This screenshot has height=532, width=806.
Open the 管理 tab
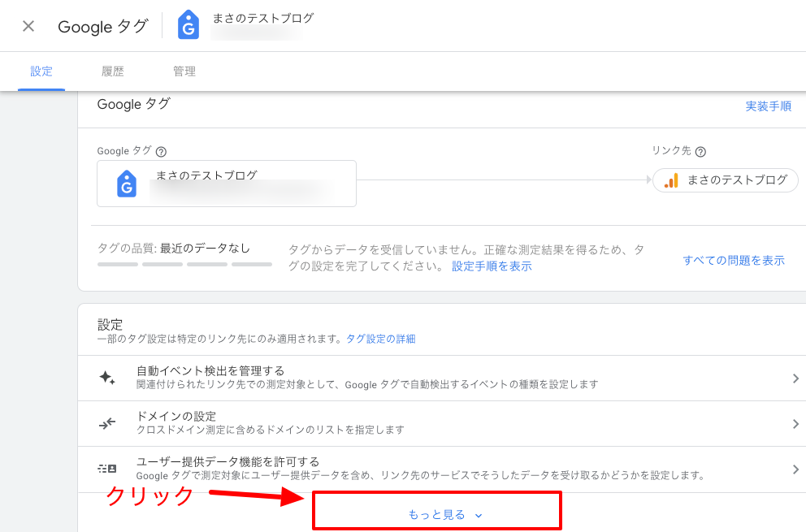pos(184,71)
